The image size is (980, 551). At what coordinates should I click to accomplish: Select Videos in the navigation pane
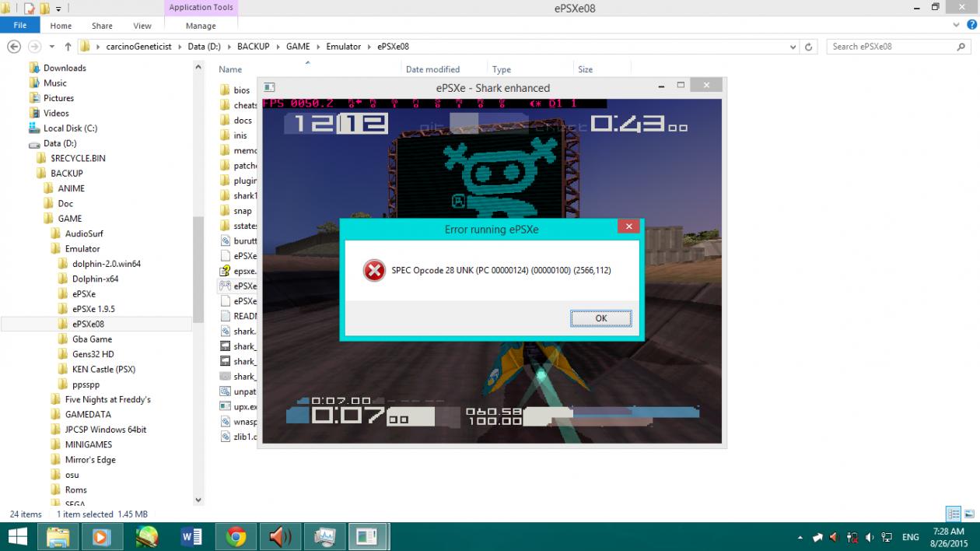(56, 113)
